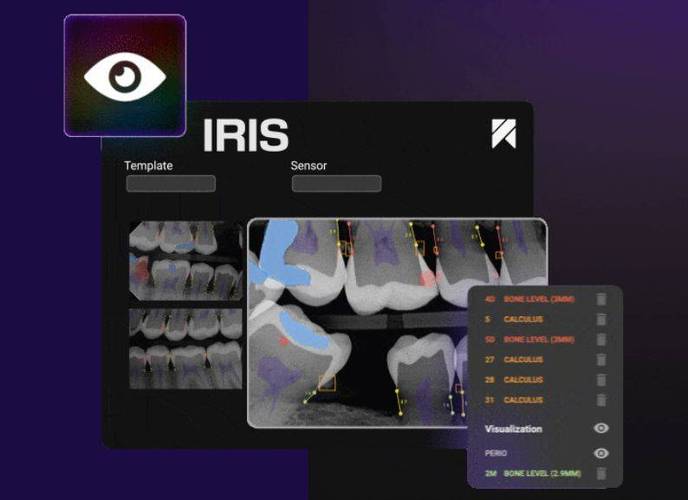Image resolution: width=688 pixels, height=500 pixels.
Task: Toggle the Visualization eye icon
Action: pos(601,428)
